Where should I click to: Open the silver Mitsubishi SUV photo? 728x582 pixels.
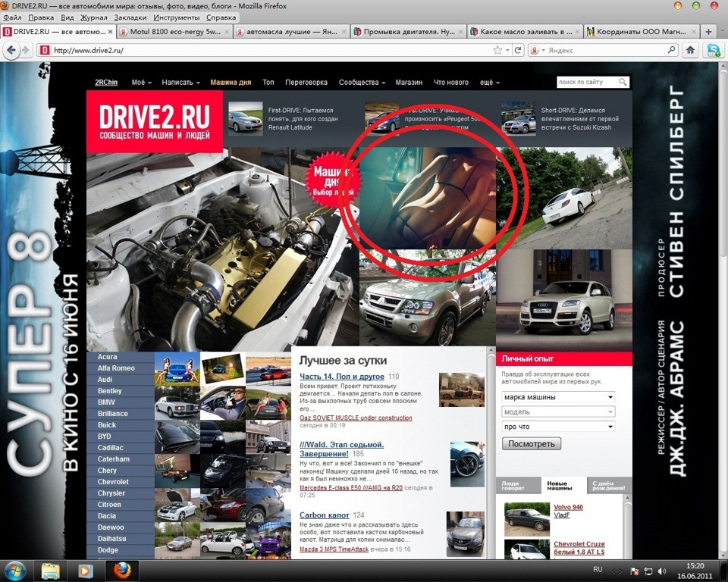[427, 298]
